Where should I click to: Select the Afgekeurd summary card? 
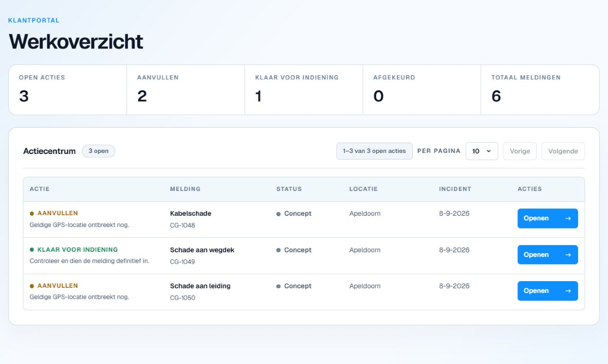click(422, 90)
